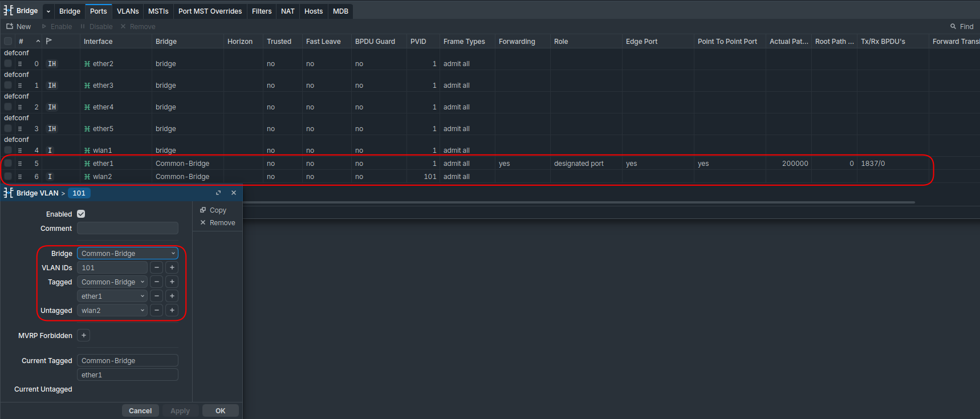Tick the select-all checkbox in table header
Viewport: 980px width, 419px height.
click(x=8, y=41)
